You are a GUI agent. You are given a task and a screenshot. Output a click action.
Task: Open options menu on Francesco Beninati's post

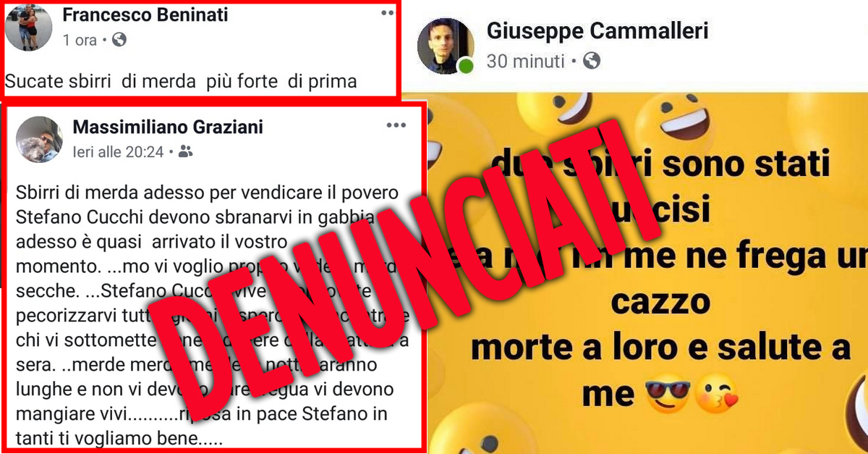coord(388,12)
